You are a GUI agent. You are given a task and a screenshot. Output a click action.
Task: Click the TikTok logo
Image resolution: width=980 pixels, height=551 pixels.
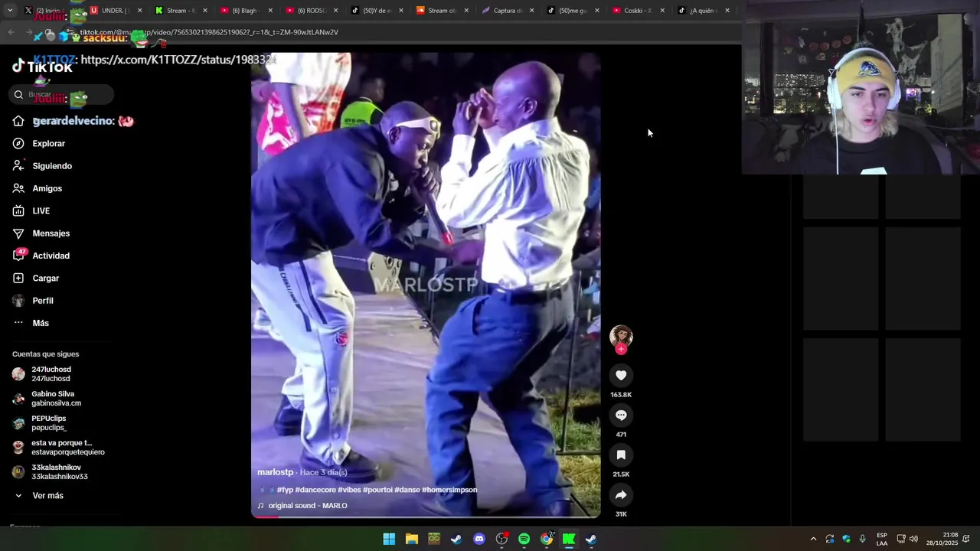click(x=42, y=67)
